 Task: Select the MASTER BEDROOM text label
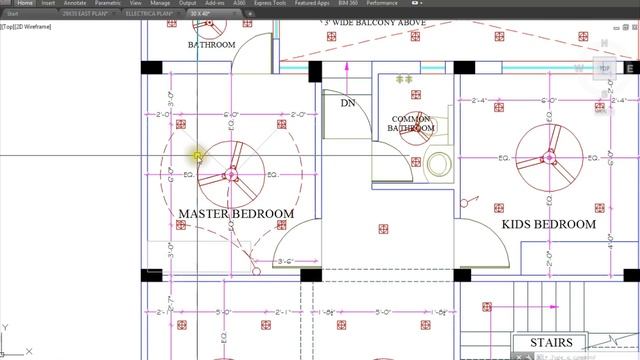tap(236, 213)
